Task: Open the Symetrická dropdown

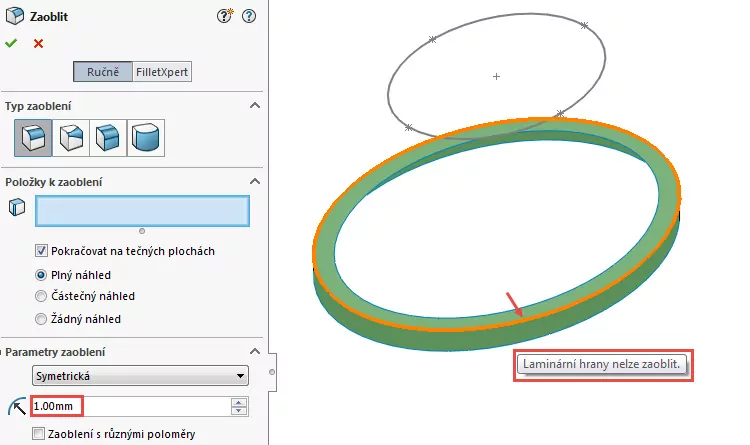Action: tap(141, 376)
